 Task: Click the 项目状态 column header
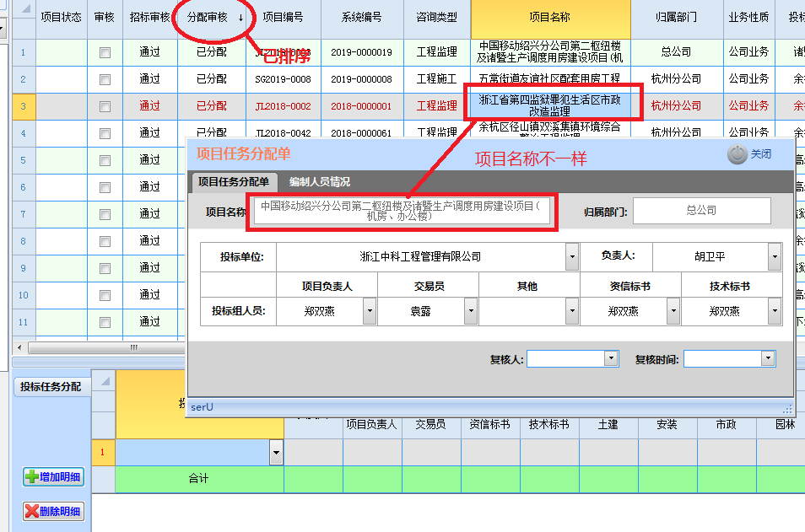[x=61, y=18]
